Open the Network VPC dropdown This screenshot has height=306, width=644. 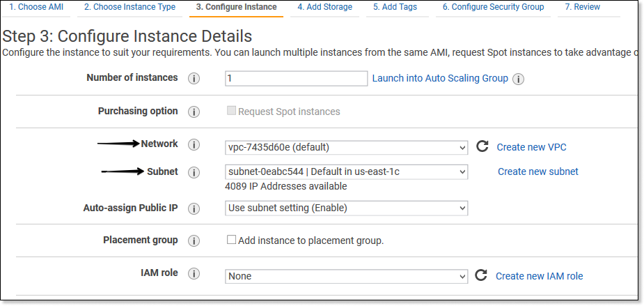(x=347, y=147)
